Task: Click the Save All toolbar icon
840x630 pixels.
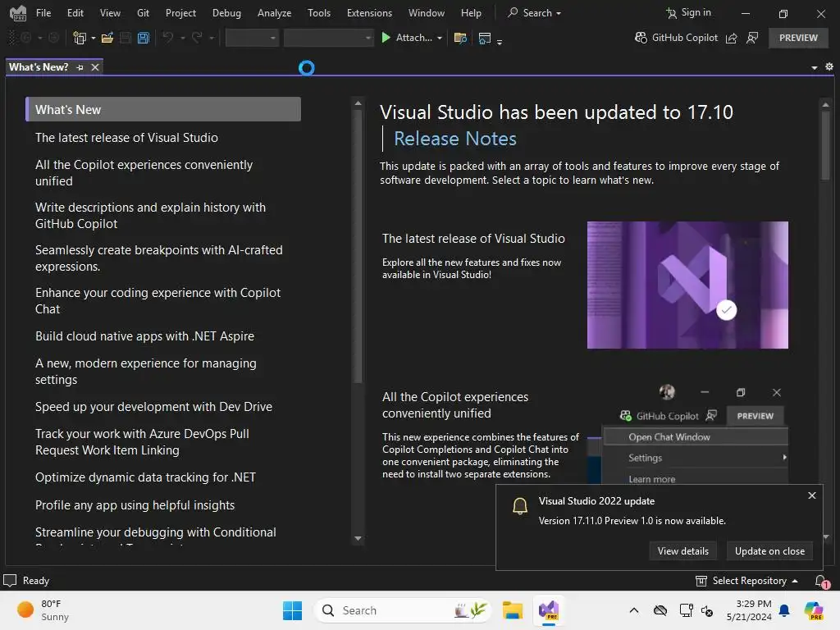Action: [143, 38]
